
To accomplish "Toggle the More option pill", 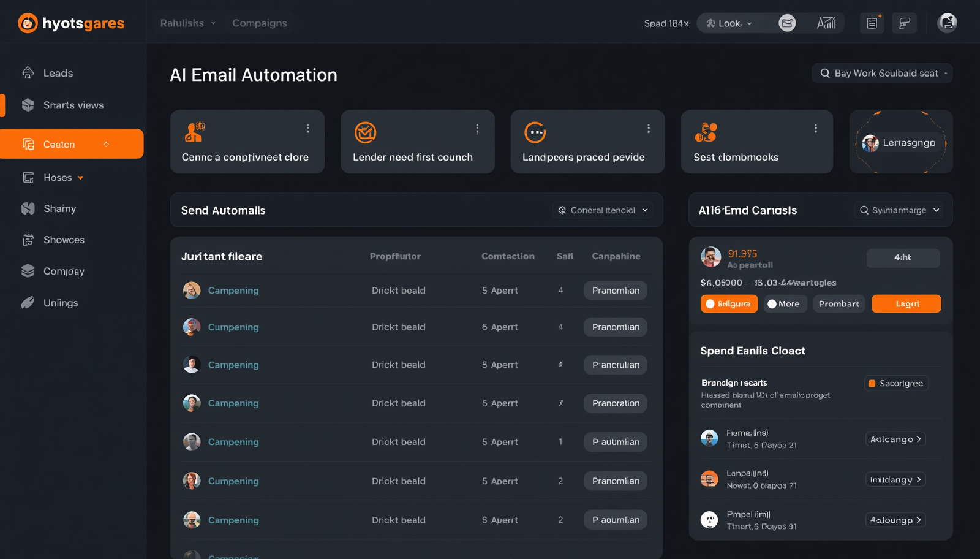I will point(785,303).
